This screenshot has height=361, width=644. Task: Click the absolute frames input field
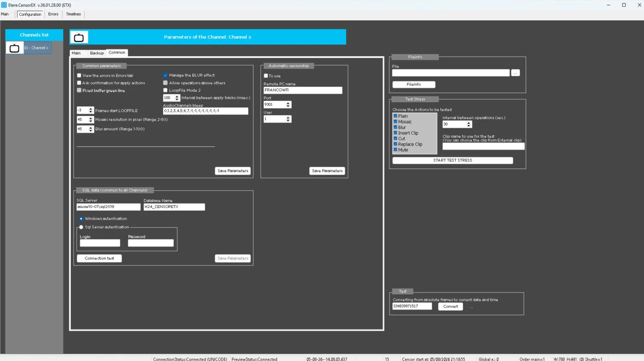point(412,306)
